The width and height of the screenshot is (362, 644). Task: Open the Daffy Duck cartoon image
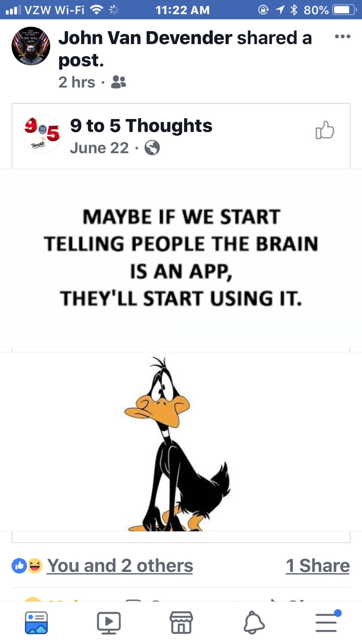coord(181,441)
